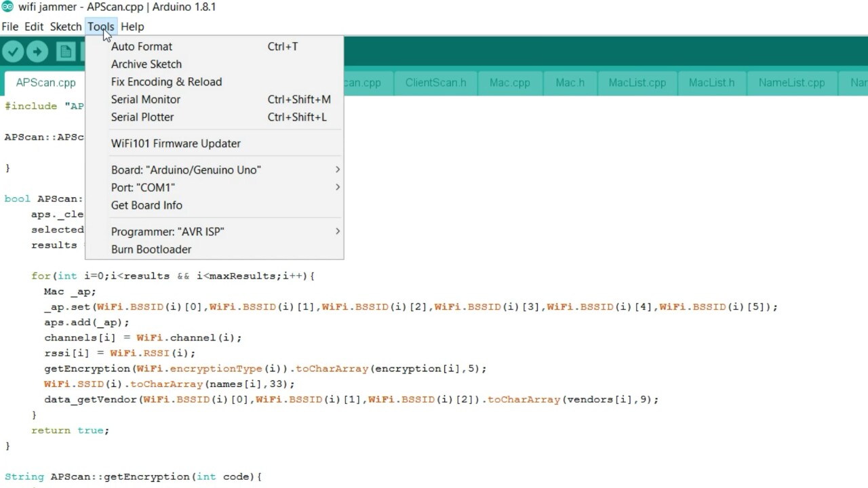The height and width of the screenshot is (488, 868).
Task: Select Get Board Info
Action: coord(214,205)
